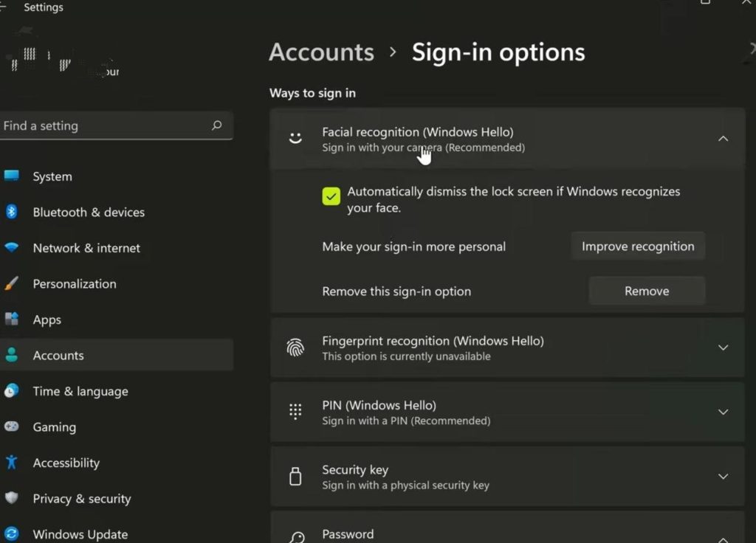Expand the Security key chevron
756x543 pixels.
click(723, 477)
